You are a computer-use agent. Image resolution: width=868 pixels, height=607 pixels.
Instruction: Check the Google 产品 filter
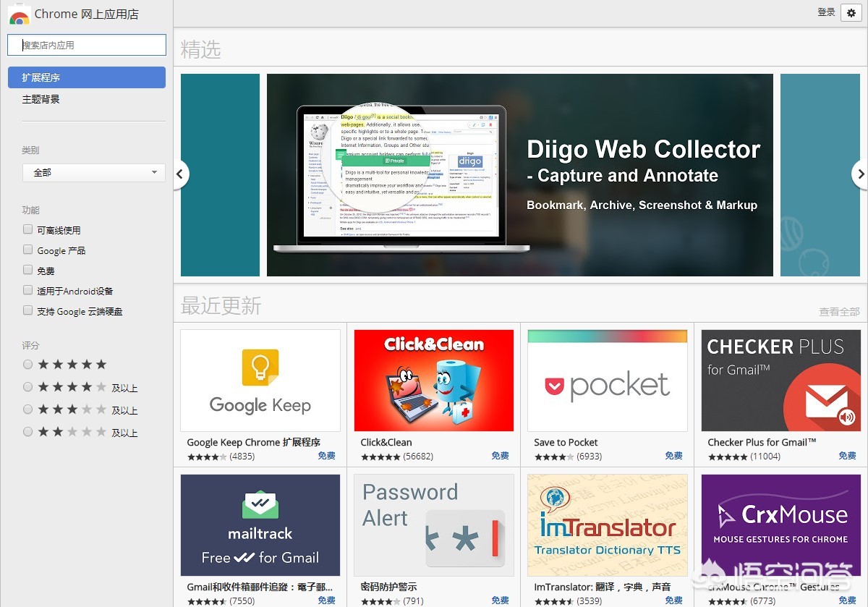(x=28, y=250)
